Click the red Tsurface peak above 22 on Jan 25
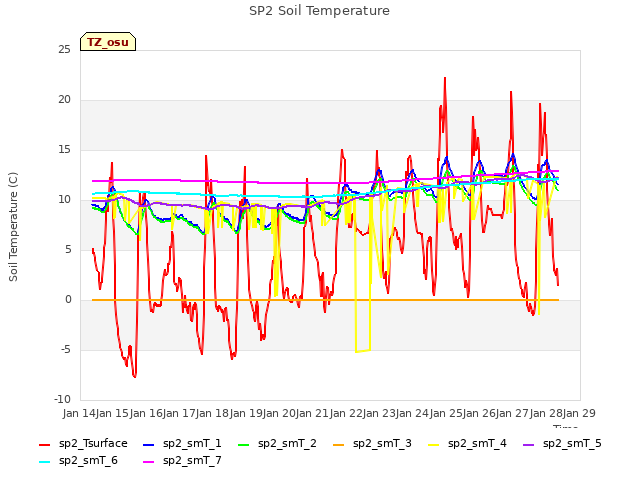 [x=445, y=78]
